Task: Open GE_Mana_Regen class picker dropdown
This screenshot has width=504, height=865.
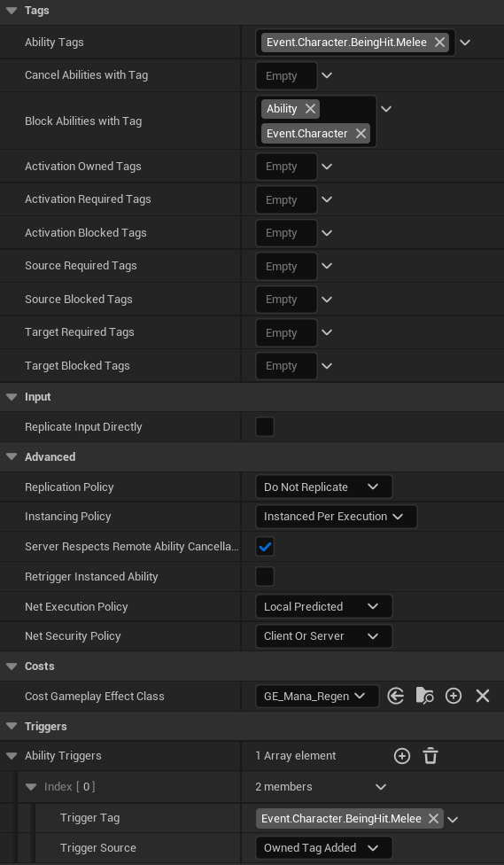Action: coord(317,697)
